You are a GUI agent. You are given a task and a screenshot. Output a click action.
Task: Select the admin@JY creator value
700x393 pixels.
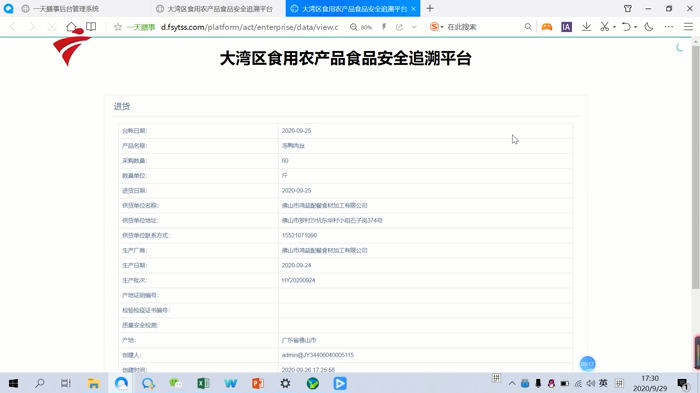coord(317,355)
